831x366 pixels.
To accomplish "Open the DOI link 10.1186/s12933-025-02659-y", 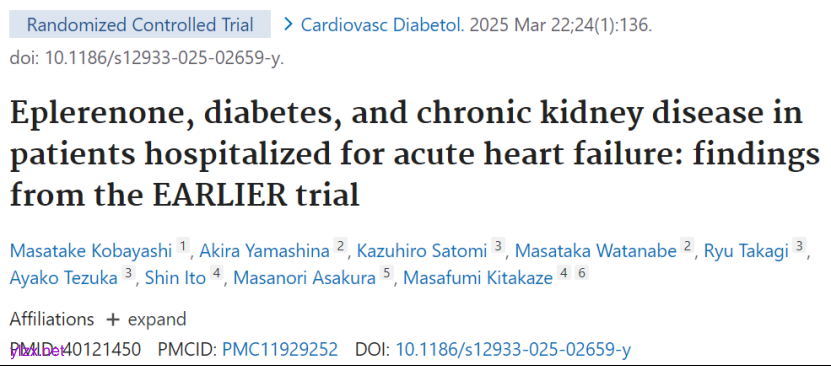I will 514,350.
